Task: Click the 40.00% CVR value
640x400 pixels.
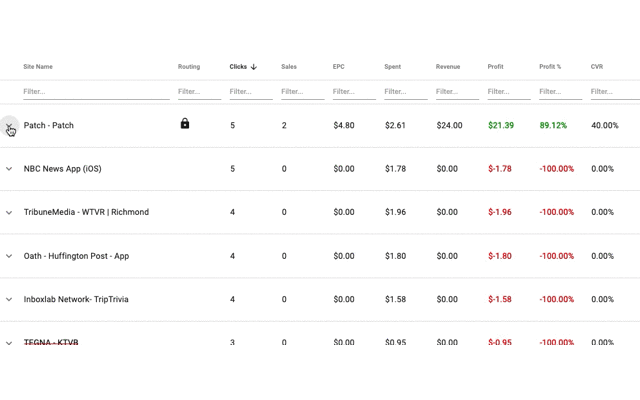Action: 604,125
